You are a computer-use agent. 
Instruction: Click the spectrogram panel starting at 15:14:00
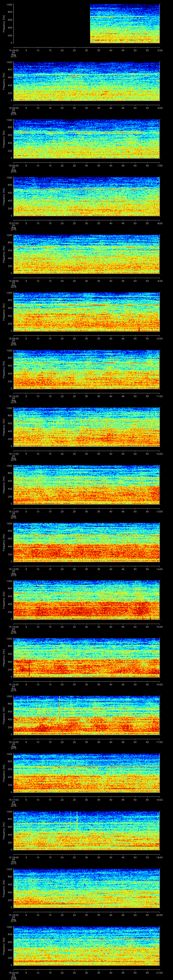click(87, 600)
